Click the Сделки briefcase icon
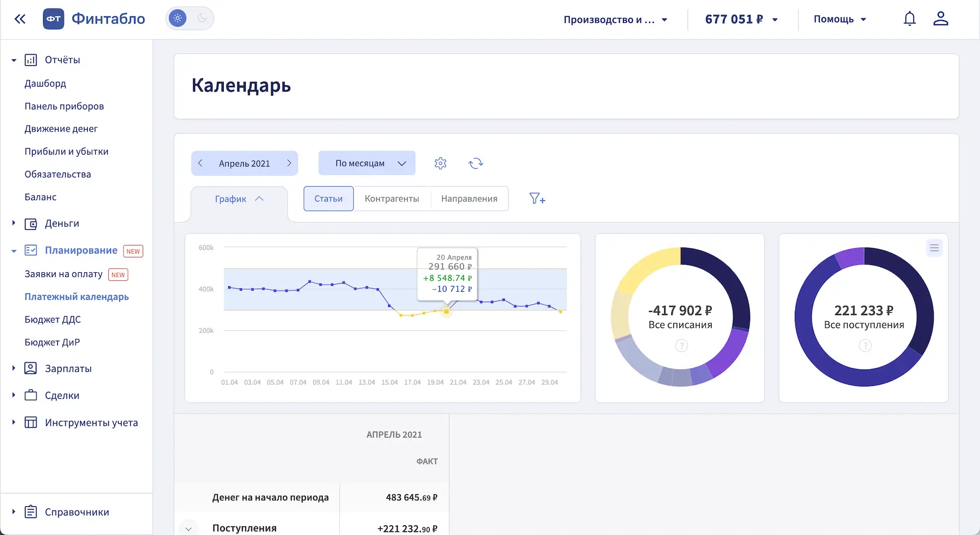The width and height of the screenshot is (980, 535). [x=31, y=395]
